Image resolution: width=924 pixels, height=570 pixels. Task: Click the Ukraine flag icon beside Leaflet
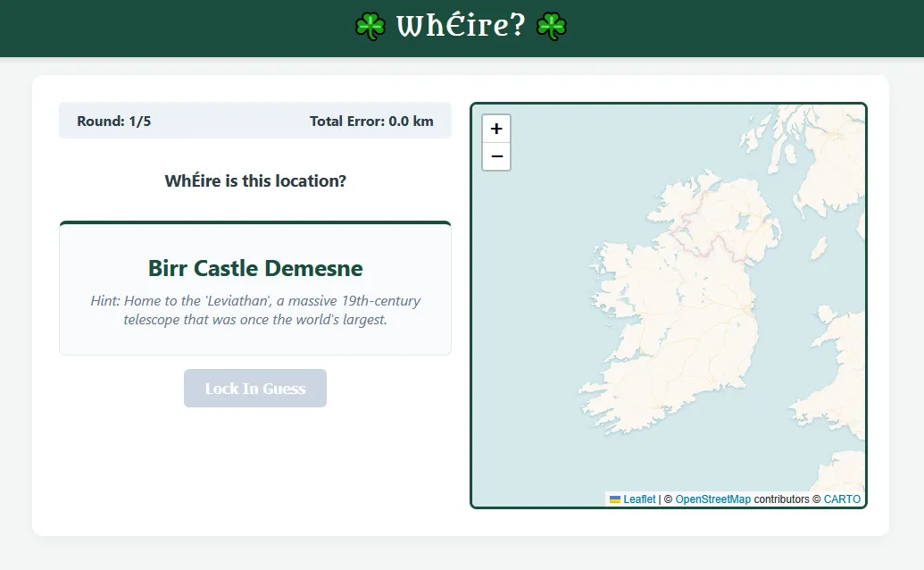click(x=614, y=499)
